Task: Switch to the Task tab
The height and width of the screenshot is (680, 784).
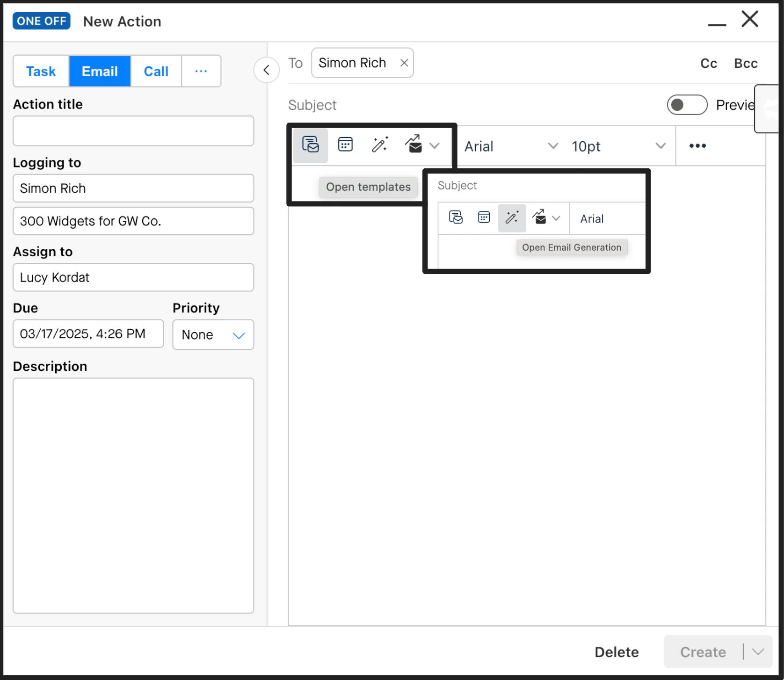Action: coord(41,71)
